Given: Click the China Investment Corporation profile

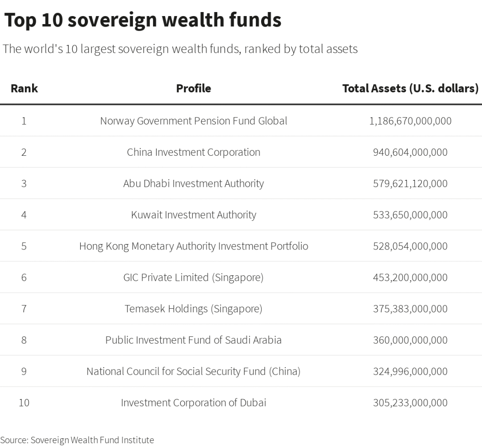Looking at the screenshot, I should pyautogui.click(x=193, y=152).
